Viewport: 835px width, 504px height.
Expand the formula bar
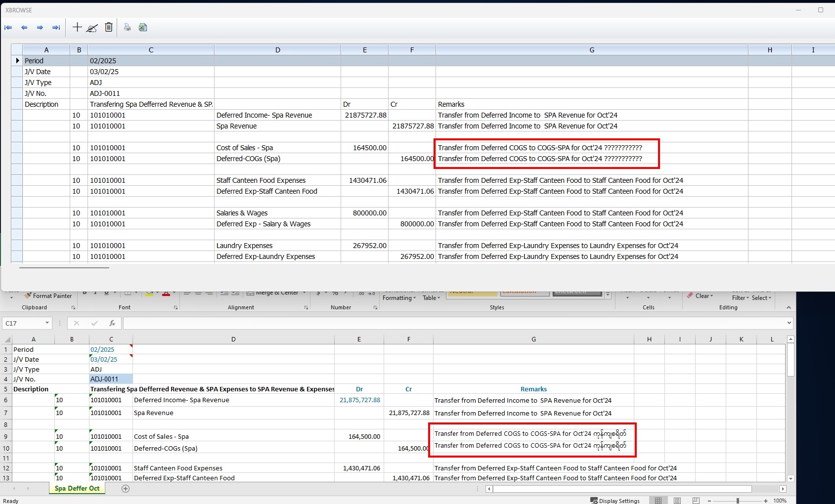click(x=789, y=323)
